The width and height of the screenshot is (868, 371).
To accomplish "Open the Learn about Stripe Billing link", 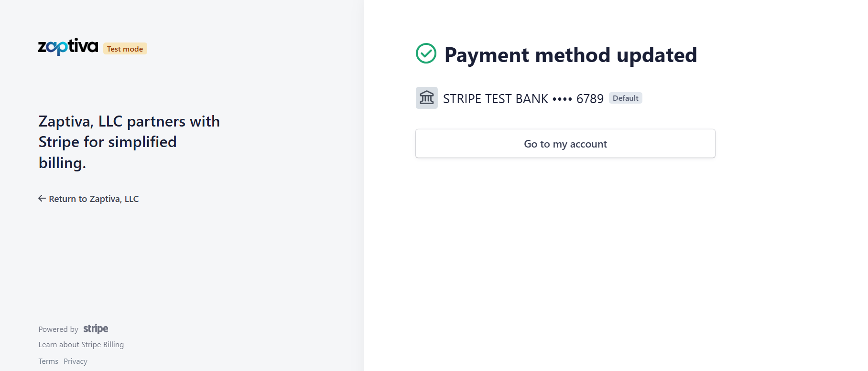I will (81, 345).
